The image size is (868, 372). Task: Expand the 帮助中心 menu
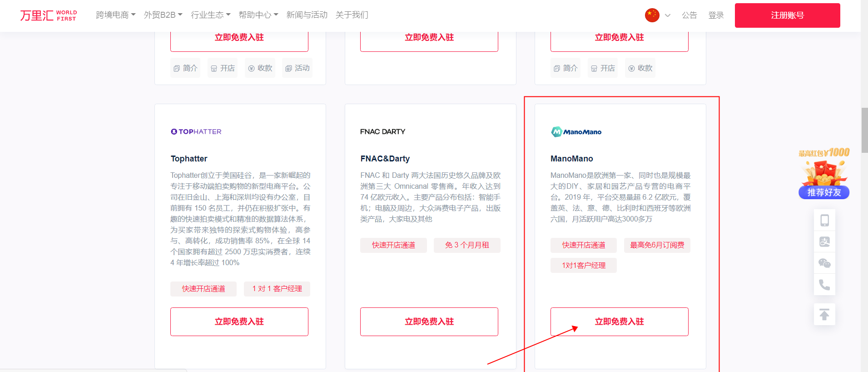tap(258, 15)
